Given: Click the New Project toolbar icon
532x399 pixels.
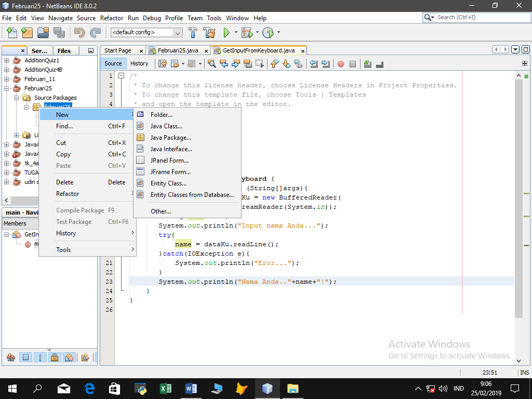Looking at the screenshot, I should [27, 33].
